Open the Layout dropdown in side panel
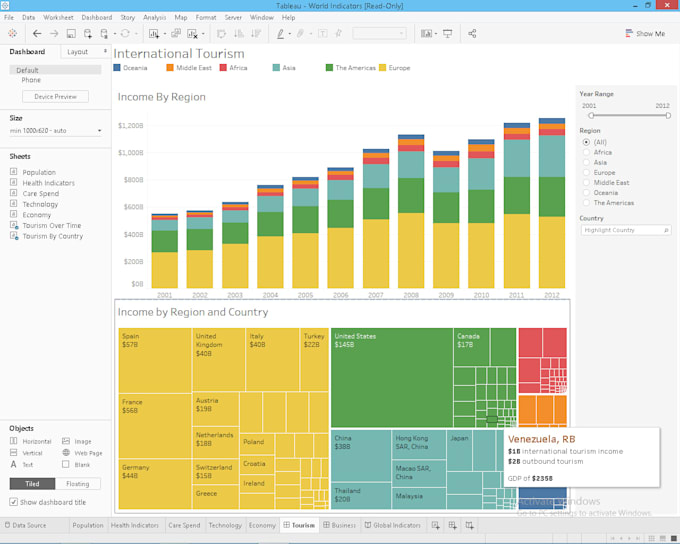This screenshot has width=680, height=544. [x=85, y=52]
